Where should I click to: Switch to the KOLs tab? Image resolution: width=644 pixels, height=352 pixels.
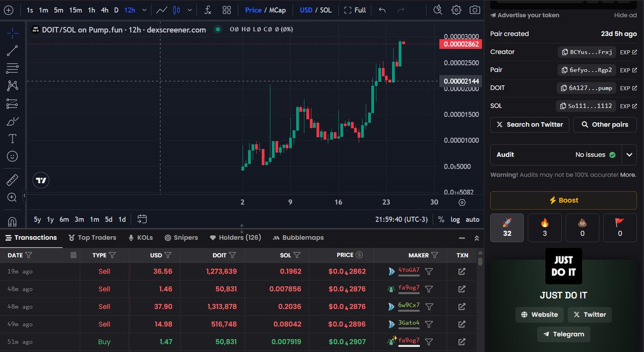pyautogui.click(x=141, y=238)
